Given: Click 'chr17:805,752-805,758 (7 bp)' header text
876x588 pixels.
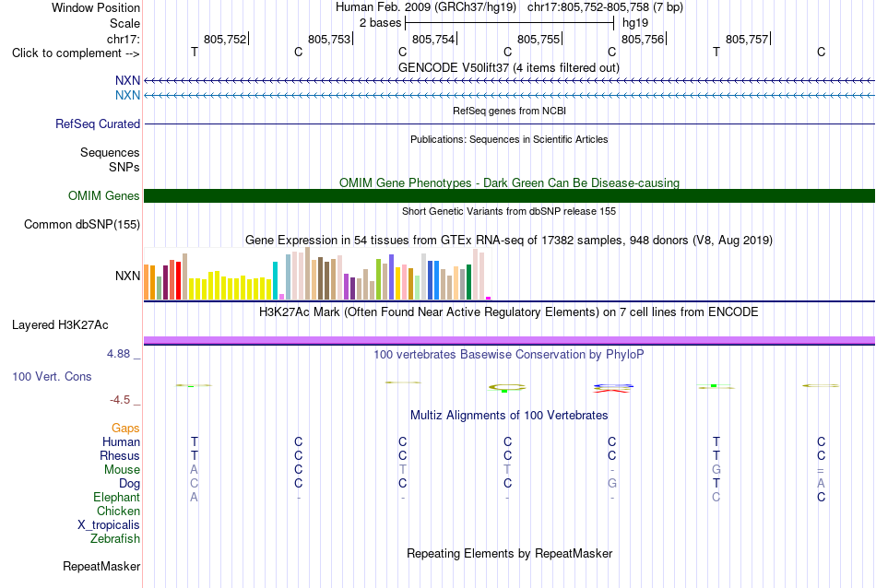Looking at the screenshot, I should point(605,7).
